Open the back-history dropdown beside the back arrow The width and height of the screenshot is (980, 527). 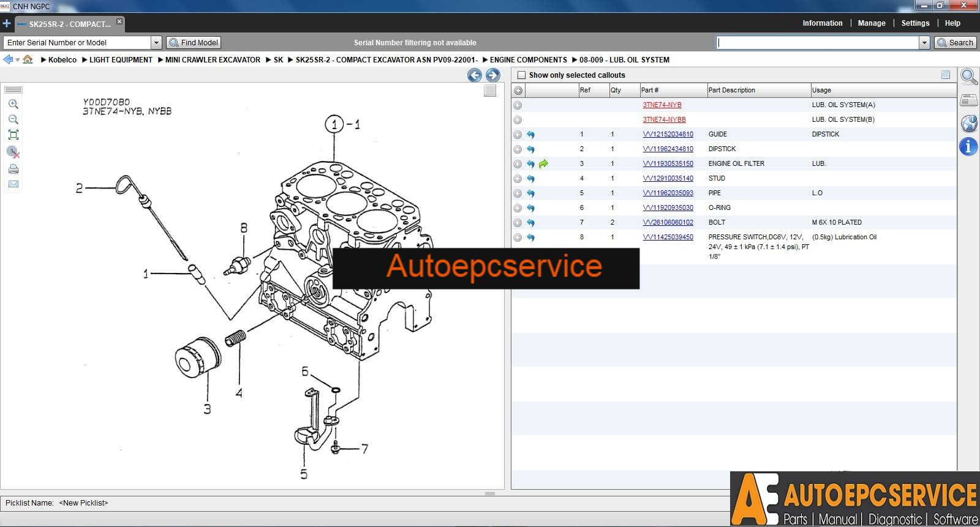[17, 60]
